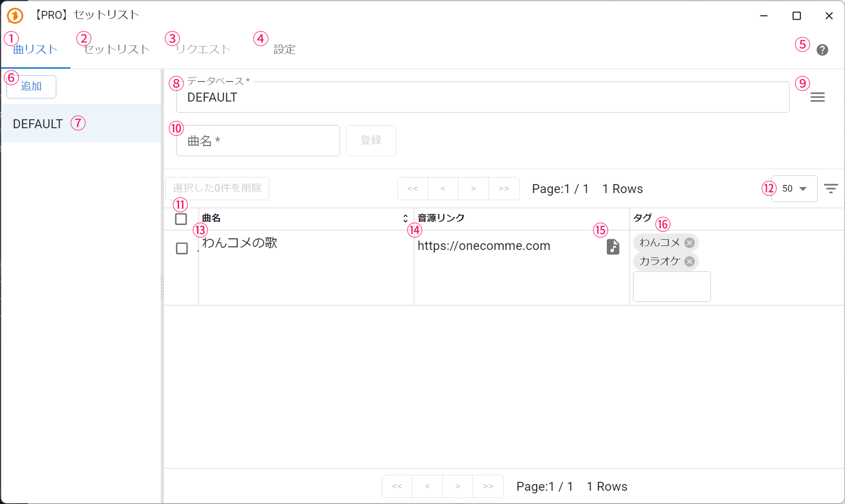Click the 追加 button
Screen dimensions: 845x504
[x=31, y=87]
